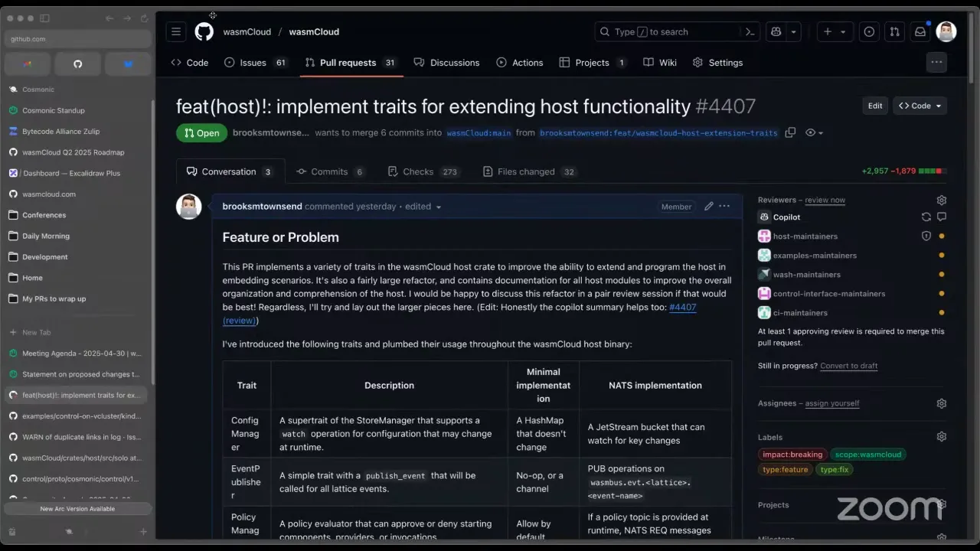Focus the Type / to search field
980x551 pixels.
coord(678,31)
